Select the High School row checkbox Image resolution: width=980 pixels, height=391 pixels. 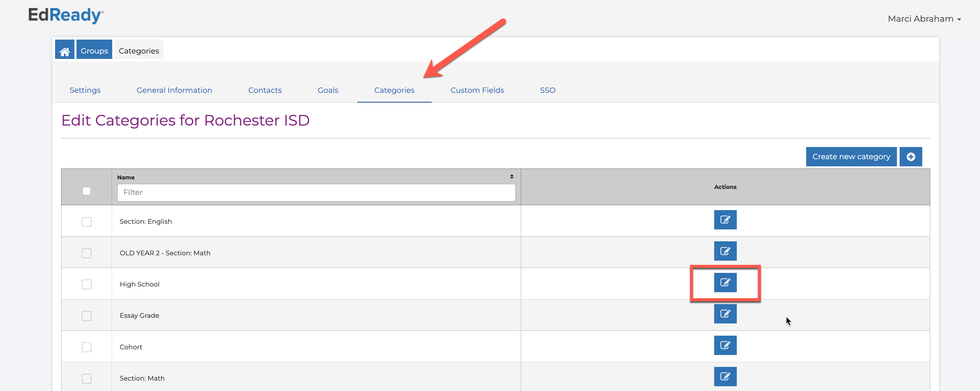click(87, 284)
